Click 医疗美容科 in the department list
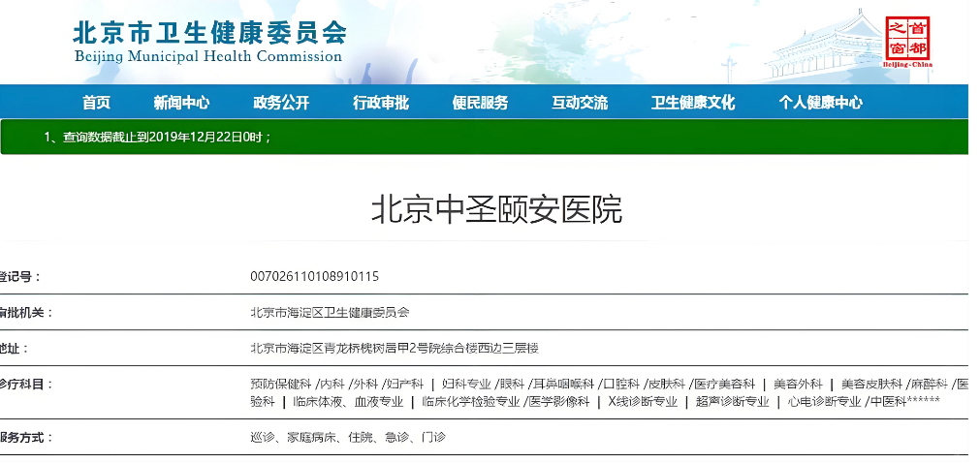The image size is (980, 463). click(x=725, y=385)
